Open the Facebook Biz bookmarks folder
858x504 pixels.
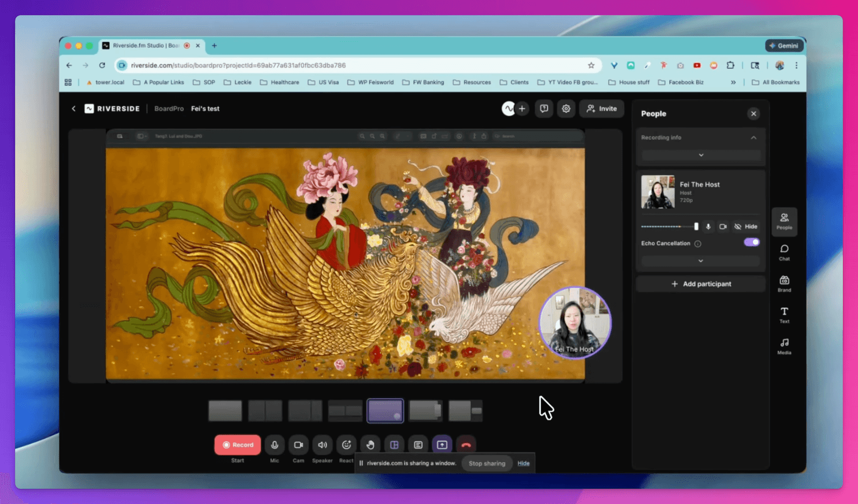click(681, 83)
